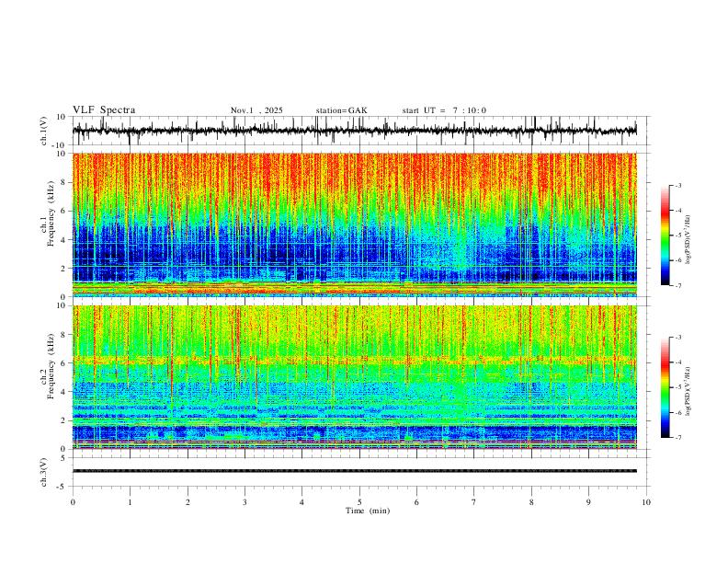728x563 pixels.
Task: Click the "10" tick on time axis
Action: tap(646, 502)
